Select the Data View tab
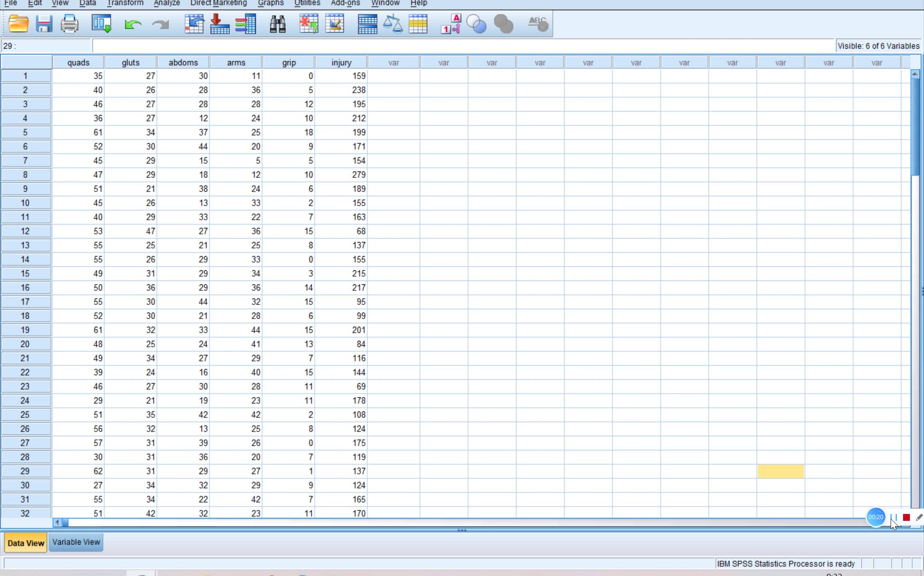Screen dimensions: 924x576 pyautogui.click(x=26, y=543)
